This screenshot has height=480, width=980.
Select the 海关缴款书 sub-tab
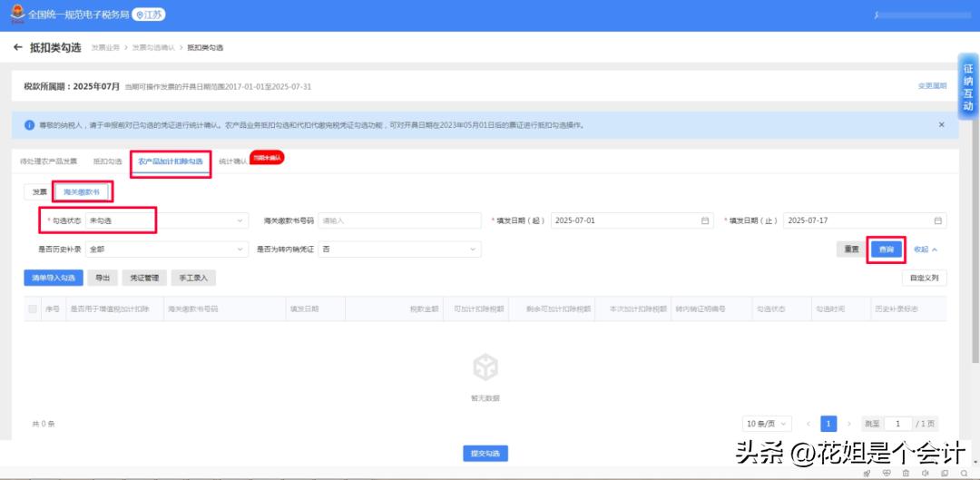tap(82, 191)
